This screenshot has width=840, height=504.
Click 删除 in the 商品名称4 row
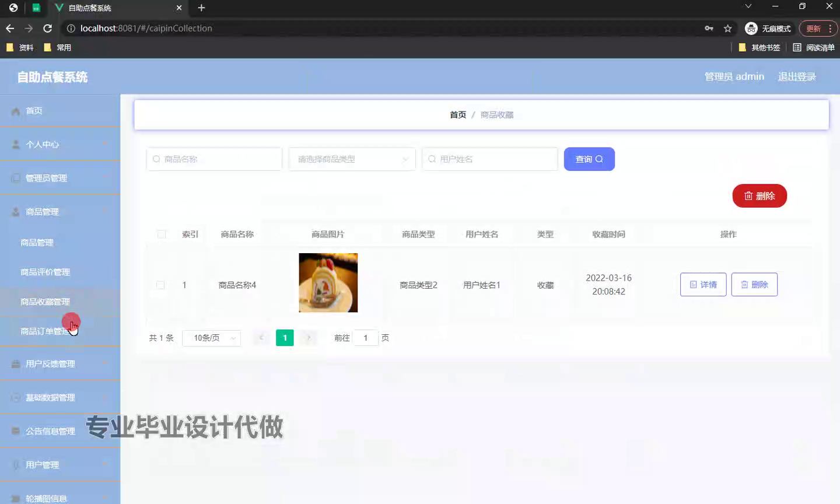(754, 285)
